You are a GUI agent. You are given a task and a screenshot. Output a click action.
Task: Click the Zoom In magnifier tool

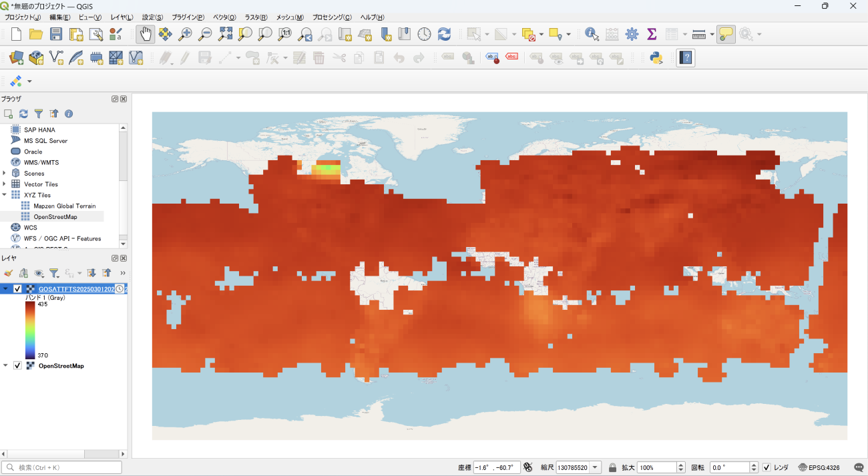point(185,34)
